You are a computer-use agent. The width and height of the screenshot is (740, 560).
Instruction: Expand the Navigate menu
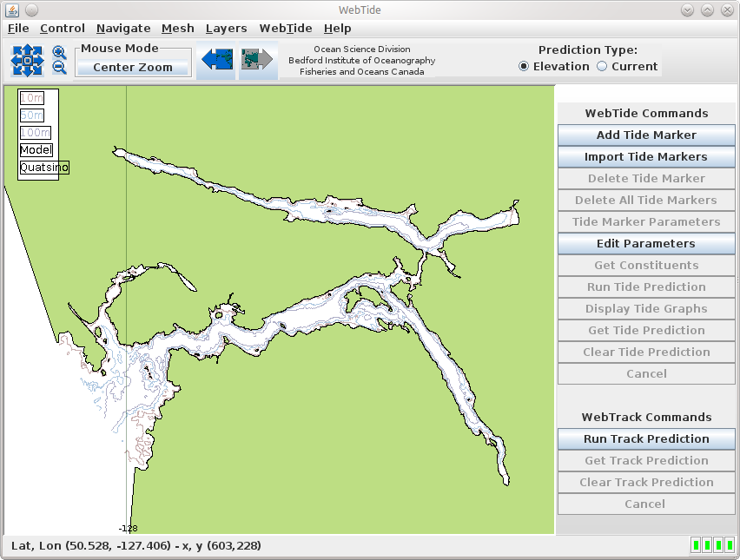[123, 29]
